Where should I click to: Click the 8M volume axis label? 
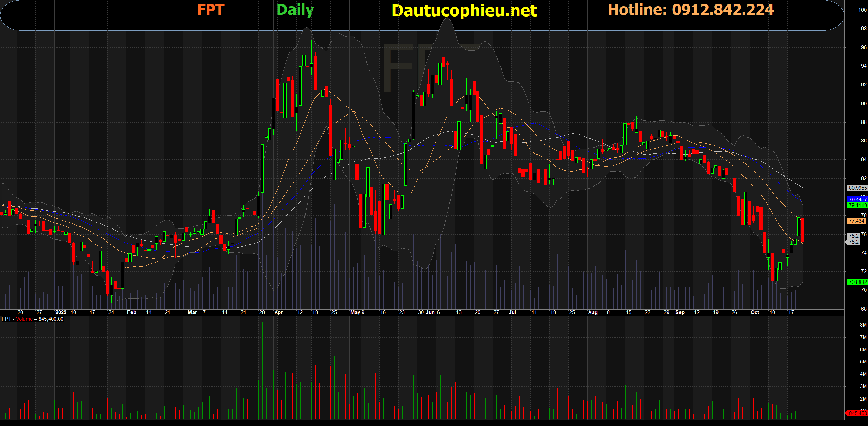tap(863, 325)
